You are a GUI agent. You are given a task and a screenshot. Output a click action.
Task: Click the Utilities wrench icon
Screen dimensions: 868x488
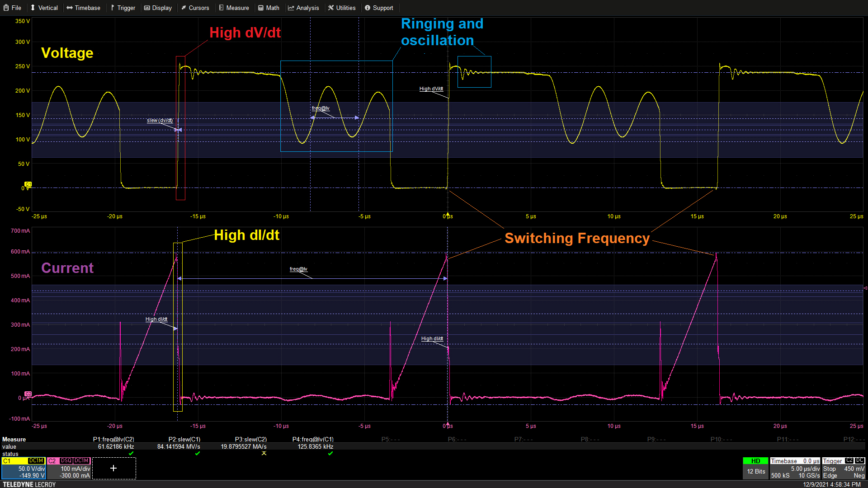pos(331,8)
